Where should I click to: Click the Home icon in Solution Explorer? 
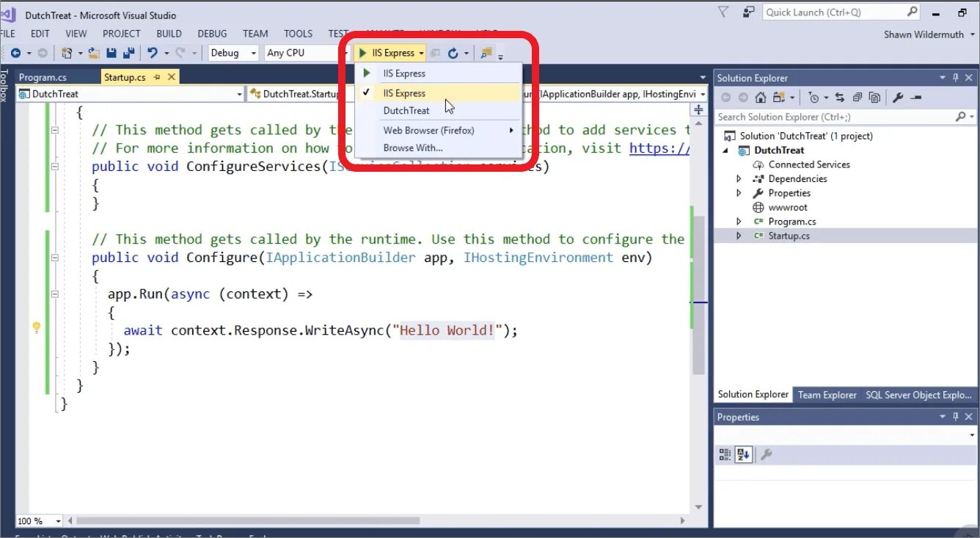coord(761,98)
